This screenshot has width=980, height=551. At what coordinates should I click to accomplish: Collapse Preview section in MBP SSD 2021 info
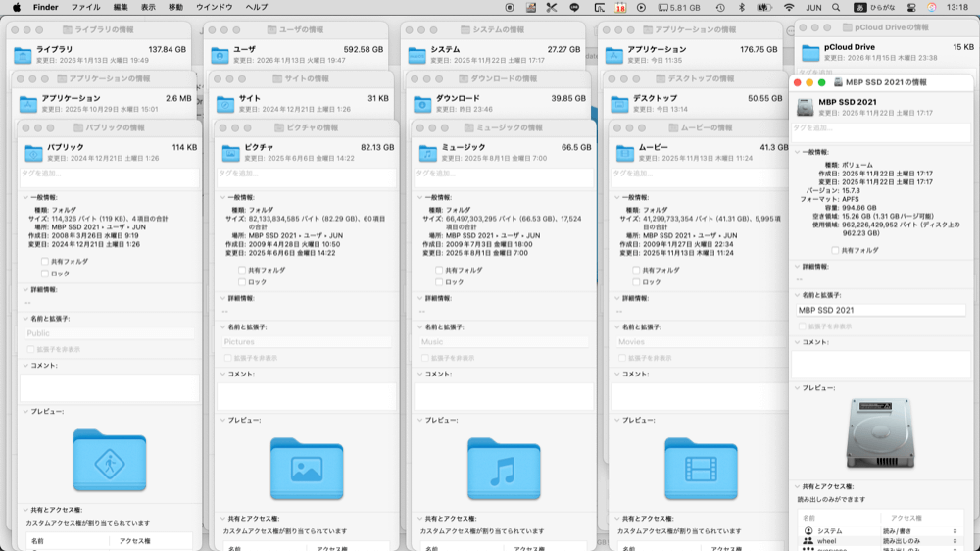pos(796,388)
